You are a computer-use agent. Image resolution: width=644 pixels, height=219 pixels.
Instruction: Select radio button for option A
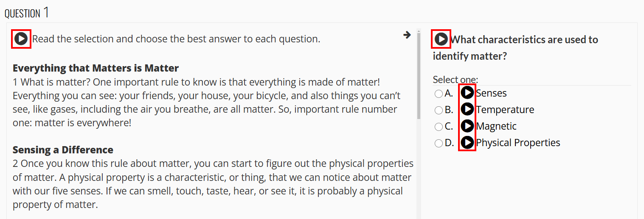[439, 94]
